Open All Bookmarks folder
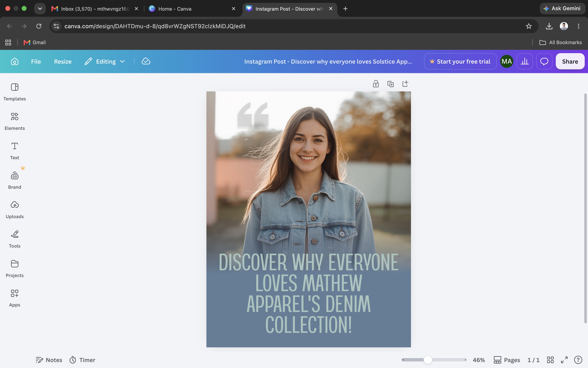The height and width of the screenshot is (368, 588). click(x=561, y=42)
